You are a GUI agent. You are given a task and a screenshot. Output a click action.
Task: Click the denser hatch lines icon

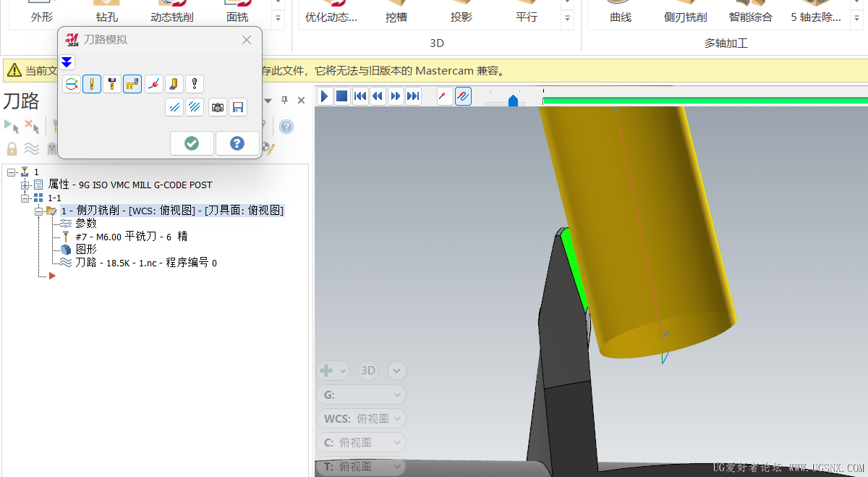pyautogui.click(x=195, y=108)
